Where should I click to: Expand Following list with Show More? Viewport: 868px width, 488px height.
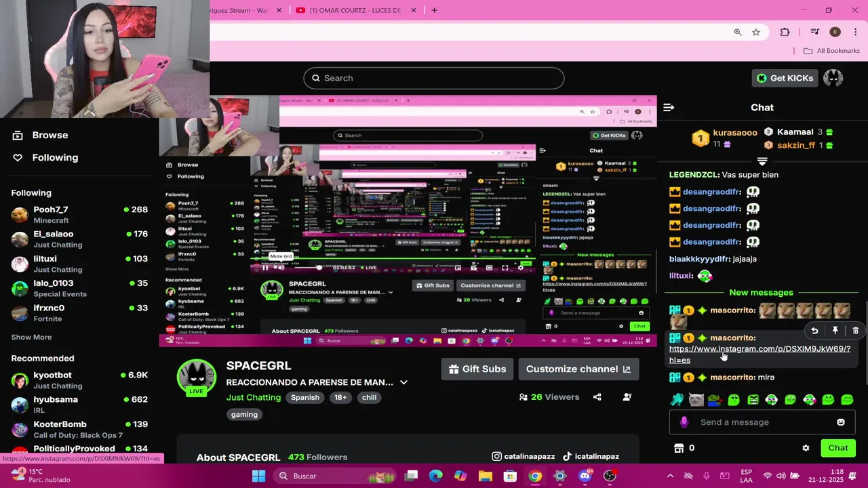pos(31,337)
